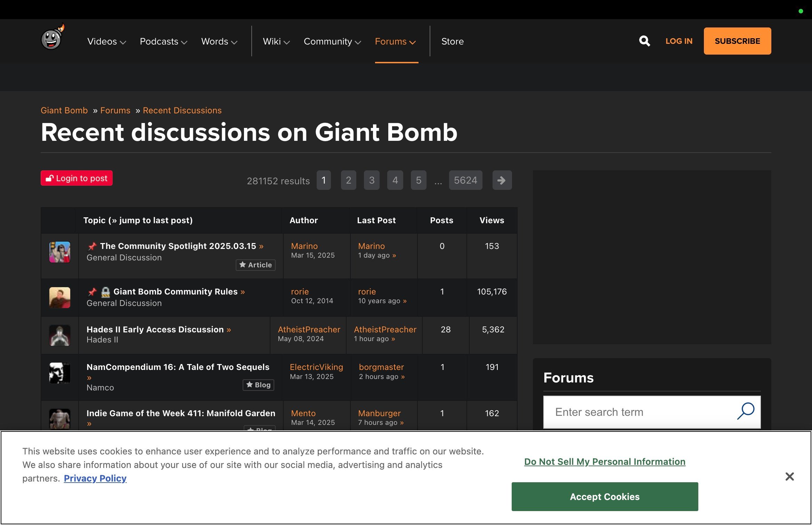The height and width of the screenshot is (525, 812).
Task: Open the site search magnifier icon
Action: (644, 41)
